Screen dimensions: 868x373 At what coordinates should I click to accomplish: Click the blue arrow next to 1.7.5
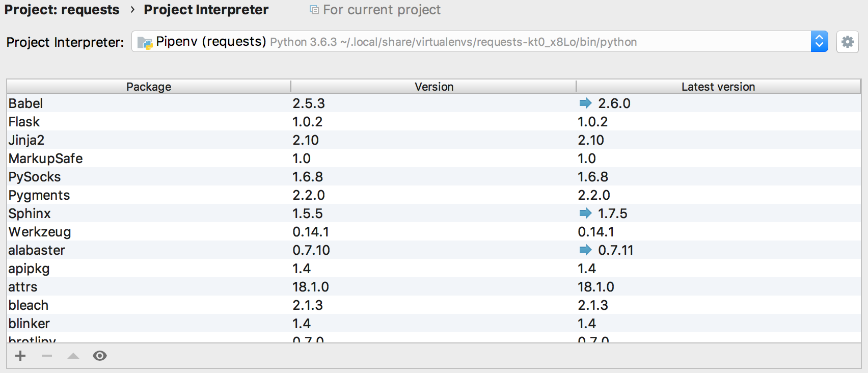click(585, 213)
